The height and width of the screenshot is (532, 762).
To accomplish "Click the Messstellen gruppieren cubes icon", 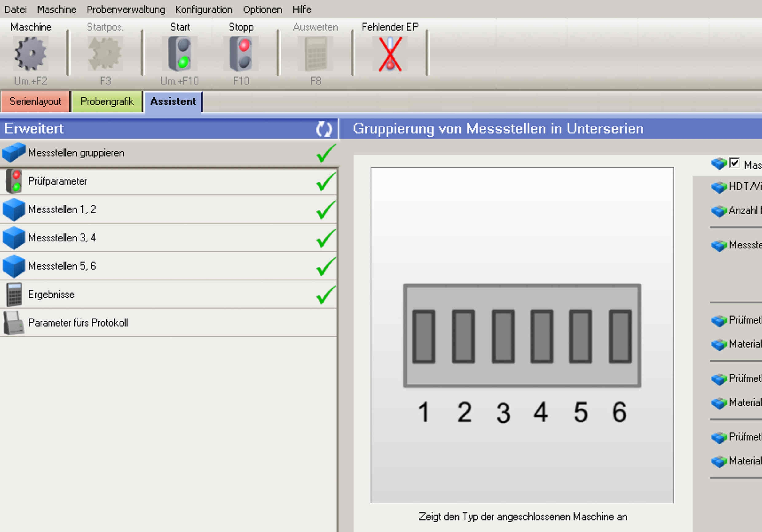I will point(14,153).
